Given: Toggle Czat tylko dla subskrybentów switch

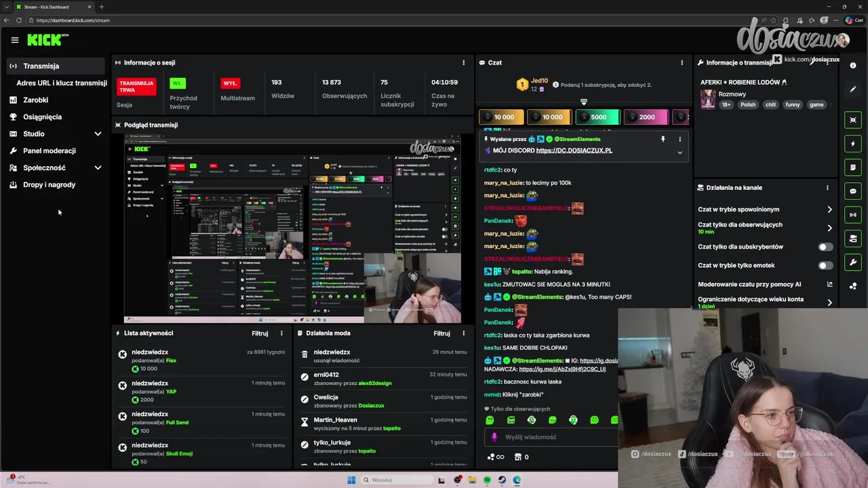Looking at the screenshot, I should 825,247.
